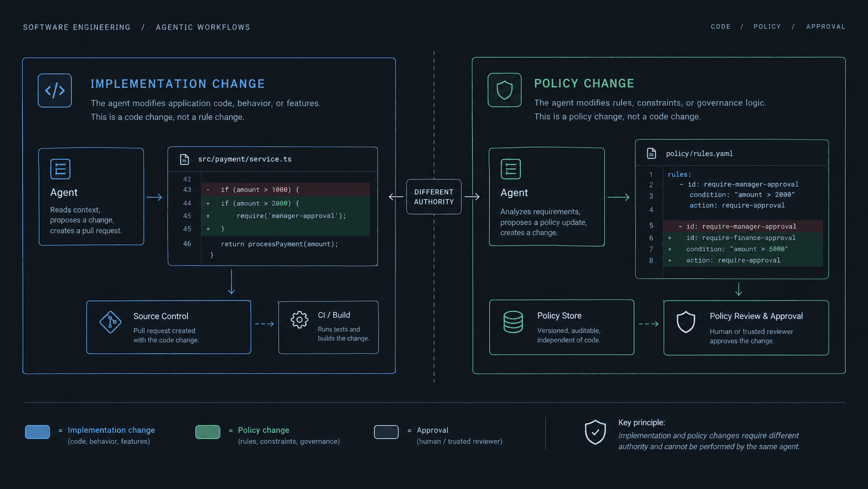This screenshot has width=868, height=489.
Task: Open the Policy Store card
Action: (562, 327)
